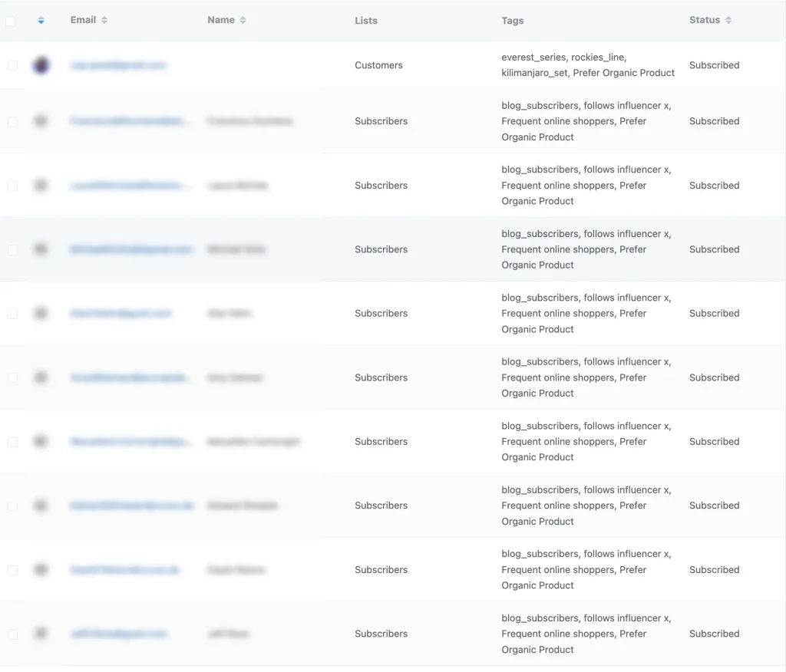Click the Lists column header

(x=366, y=21)
